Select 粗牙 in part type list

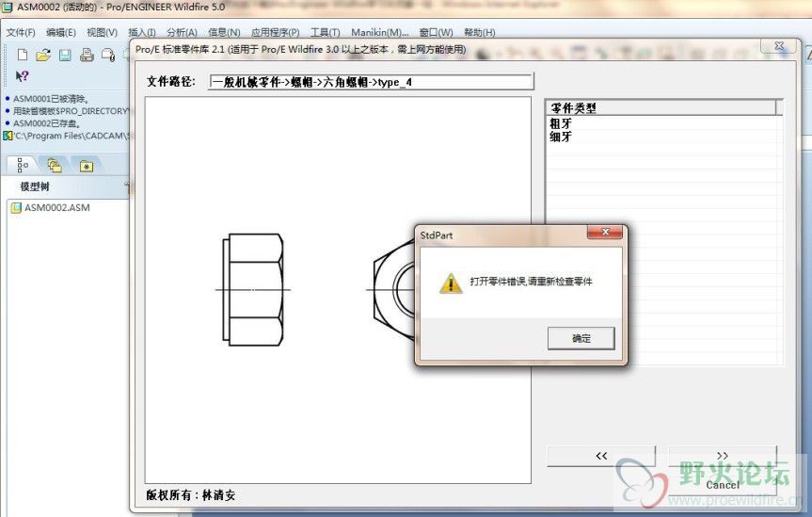(561, 123)
